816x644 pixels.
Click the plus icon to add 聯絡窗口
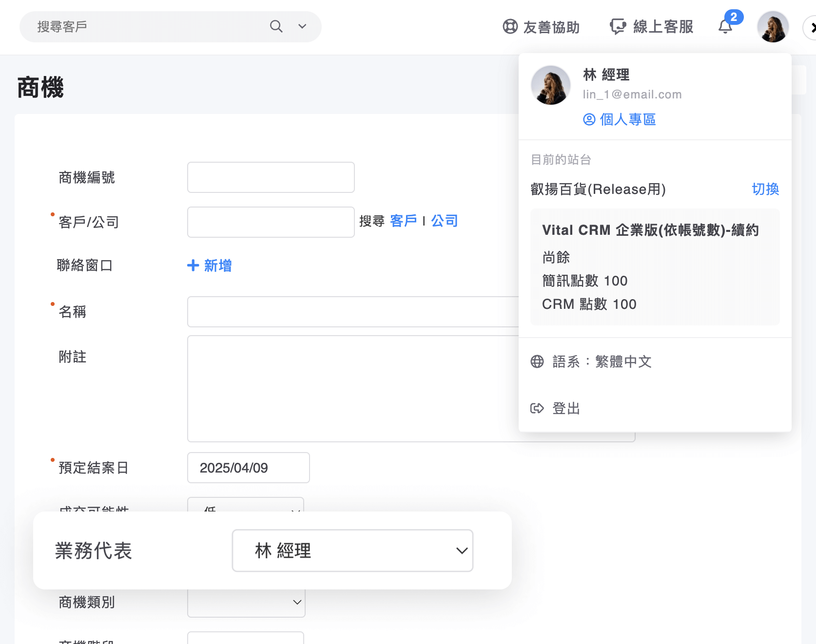[192, 265]
